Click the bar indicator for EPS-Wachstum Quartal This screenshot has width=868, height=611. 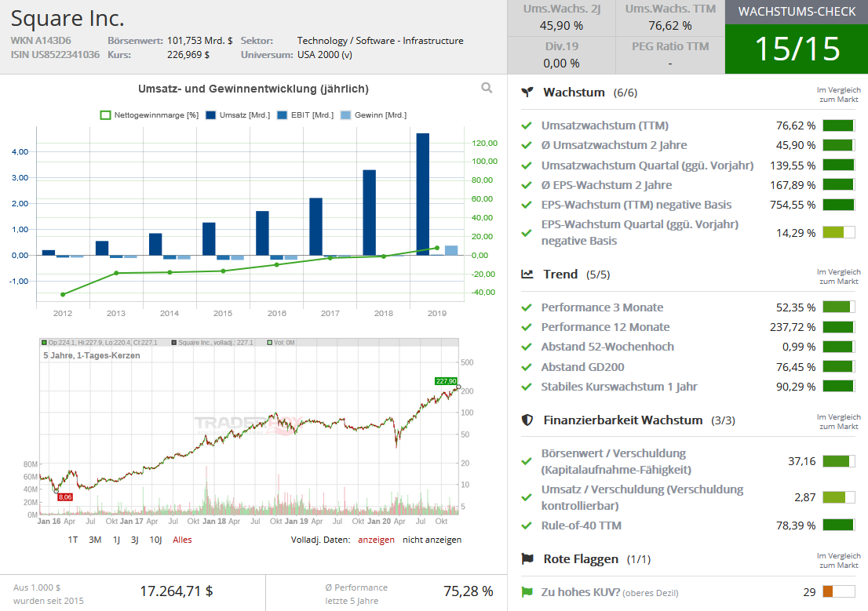[x=839, y=232]
